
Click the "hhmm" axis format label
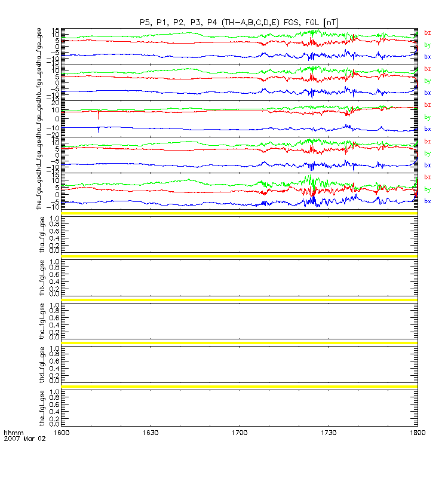(x=13, y=433)
